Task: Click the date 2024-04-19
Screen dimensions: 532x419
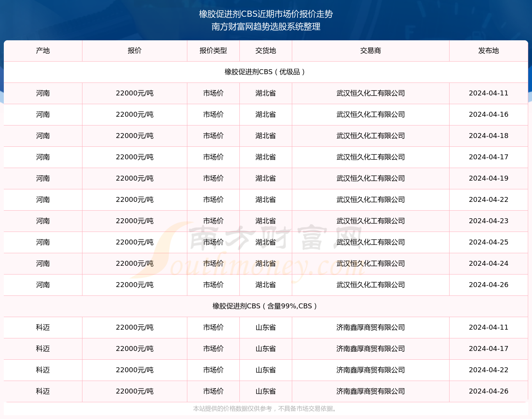Action: pos(488,178)
